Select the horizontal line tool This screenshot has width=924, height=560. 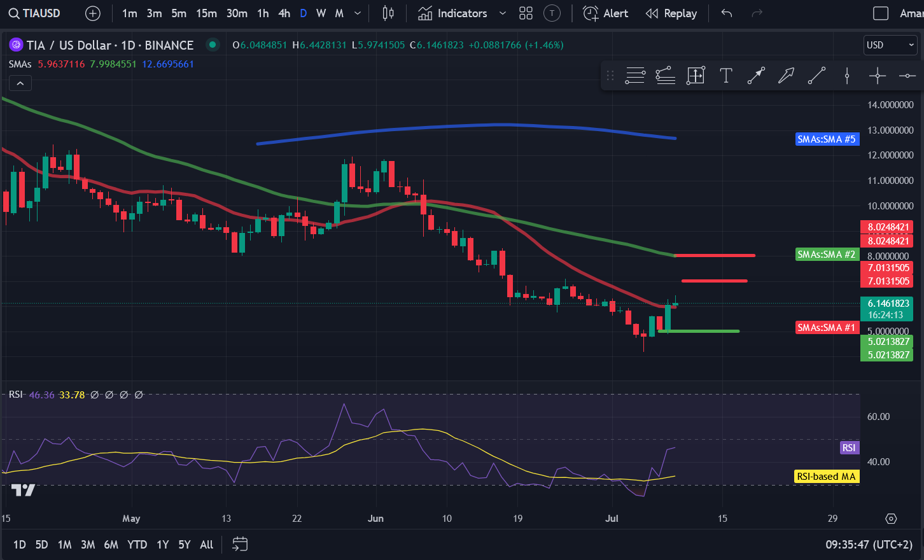(x=907, y=76)
